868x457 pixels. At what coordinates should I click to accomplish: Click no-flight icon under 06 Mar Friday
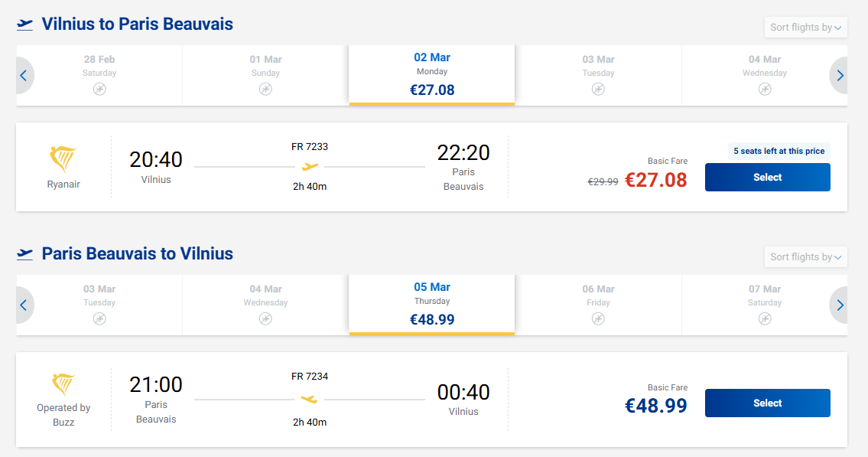tap(598, 318)
